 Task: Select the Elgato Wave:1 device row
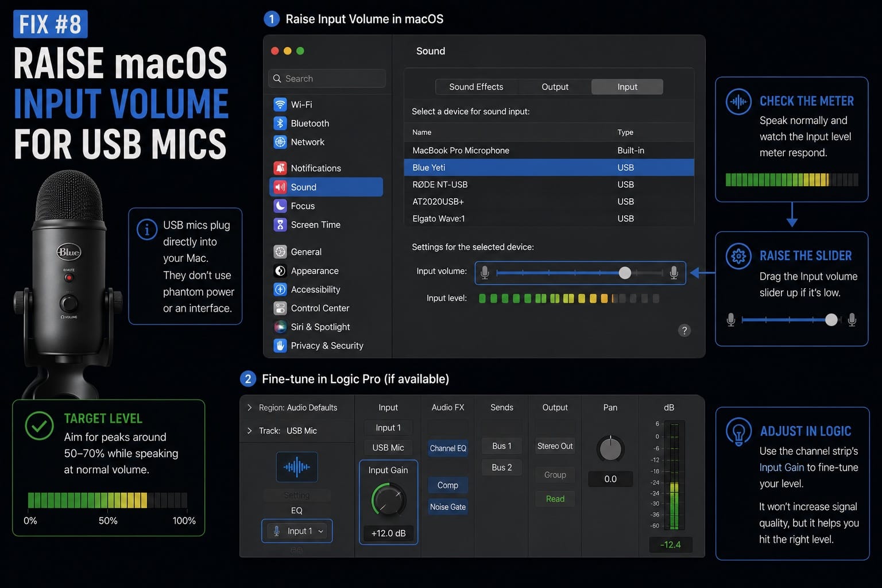click(x=549, y=219)
